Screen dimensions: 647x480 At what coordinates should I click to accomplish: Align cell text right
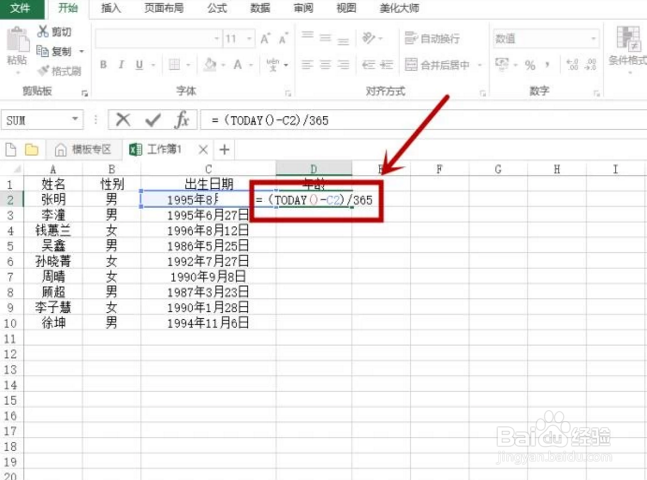click(343, 64)
